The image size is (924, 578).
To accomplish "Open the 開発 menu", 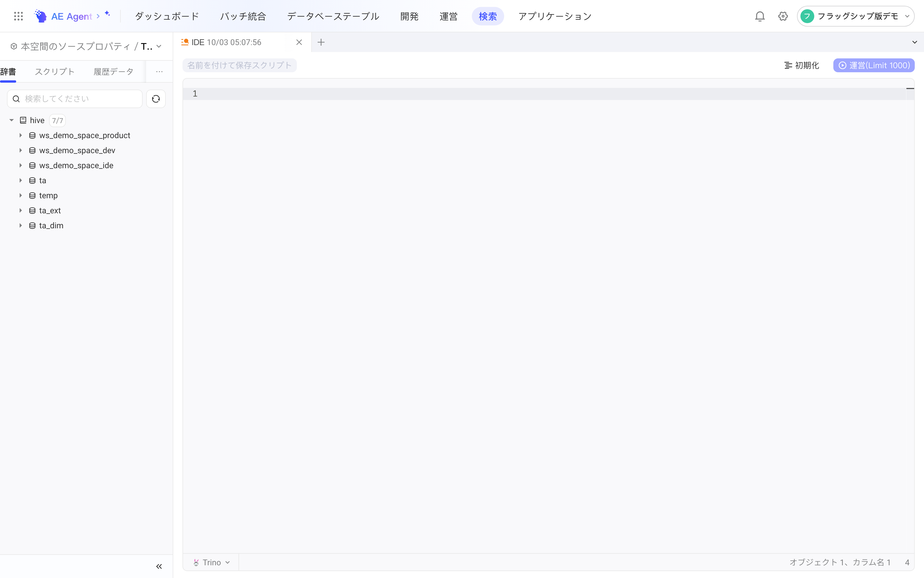I will click(x=409, y=16).
